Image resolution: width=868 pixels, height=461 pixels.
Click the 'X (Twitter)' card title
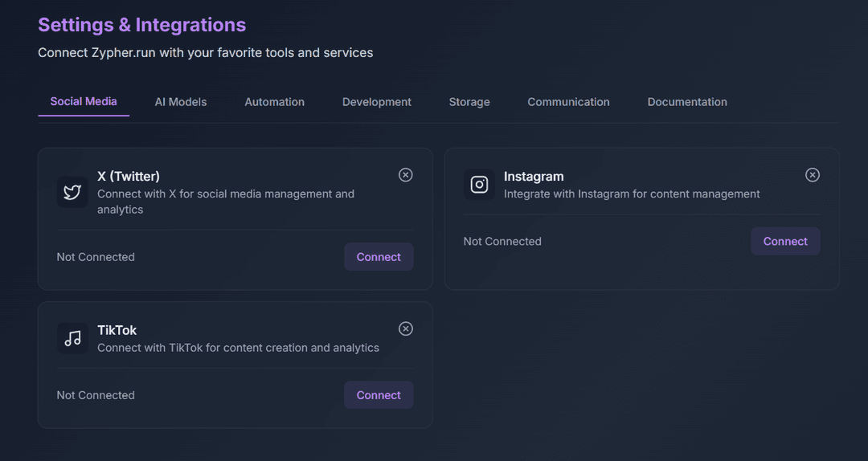coord(129,176)
